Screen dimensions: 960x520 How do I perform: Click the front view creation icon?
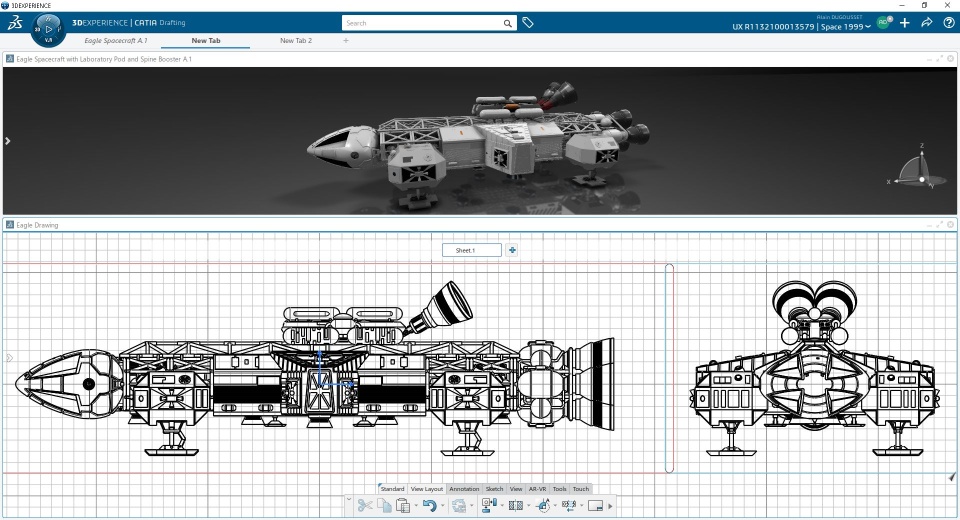coord(489,505)
